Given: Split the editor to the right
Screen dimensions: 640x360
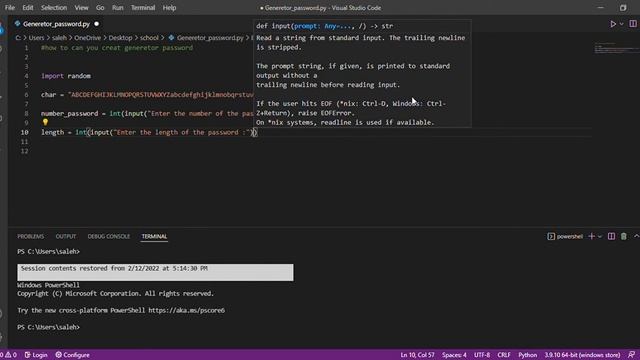Looking at the screenshot, I should (x=633, y=24).
